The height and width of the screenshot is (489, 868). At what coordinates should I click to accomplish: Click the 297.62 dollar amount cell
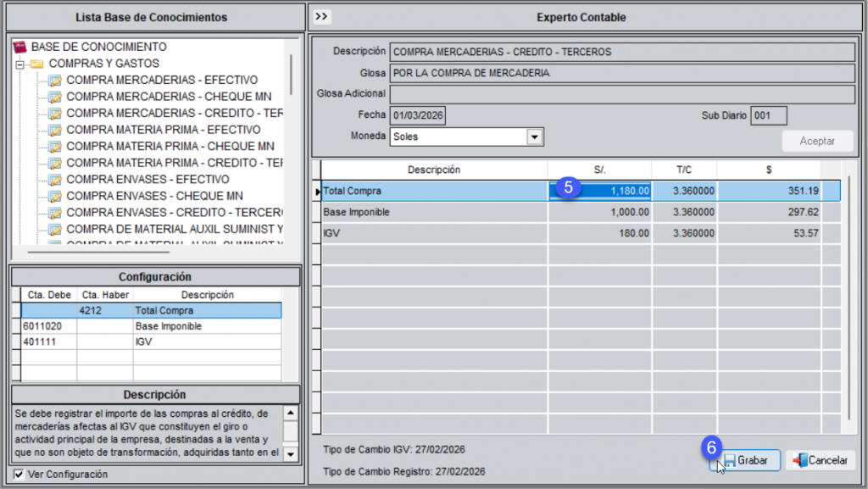click(770, 212)
